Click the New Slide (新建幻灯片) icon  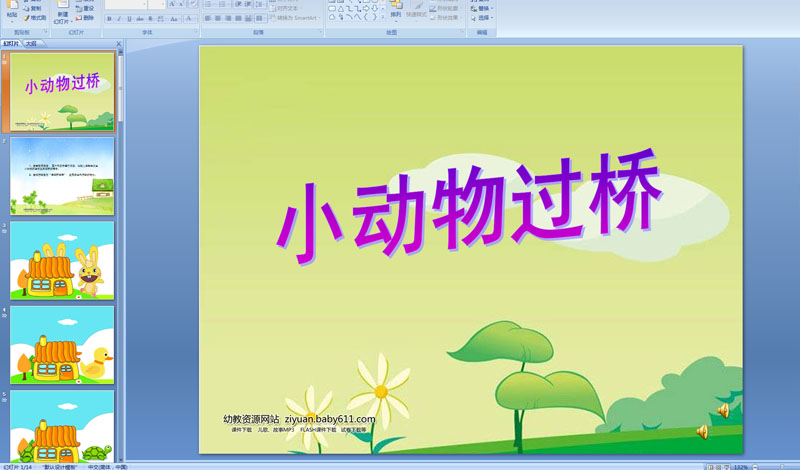[63, 13]
